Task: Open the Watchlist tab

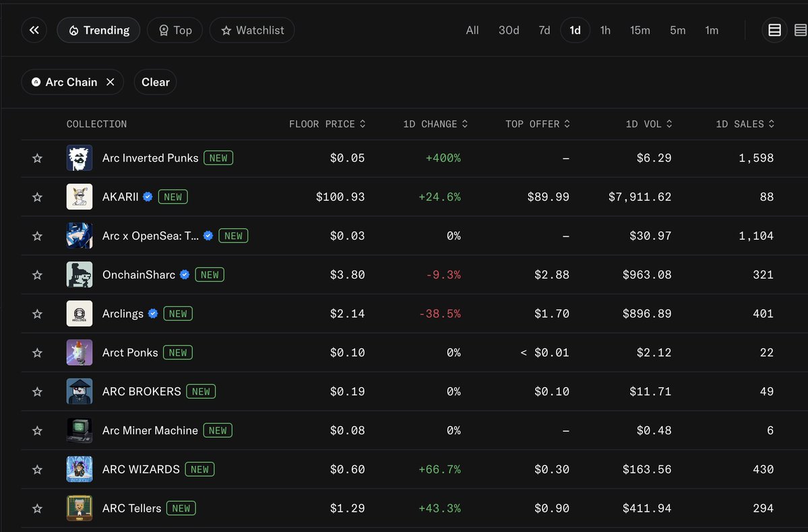Action: [252, 30]
